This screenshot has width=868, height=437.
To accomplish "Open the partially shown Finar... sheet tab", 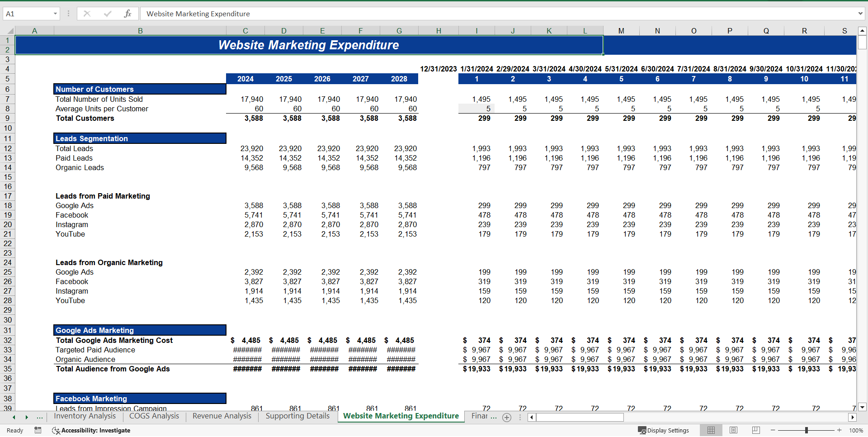I will 483,416.
